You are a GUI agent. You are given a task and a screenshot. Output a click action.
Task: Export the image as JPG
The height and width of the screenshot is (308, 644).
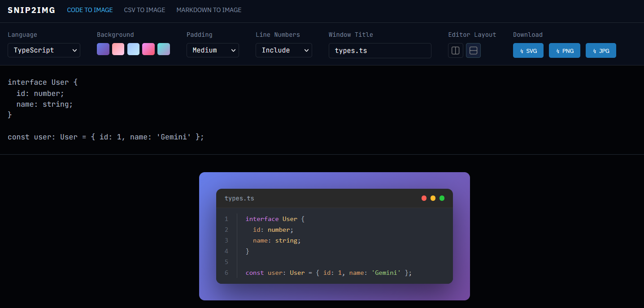tap(600, 51)
